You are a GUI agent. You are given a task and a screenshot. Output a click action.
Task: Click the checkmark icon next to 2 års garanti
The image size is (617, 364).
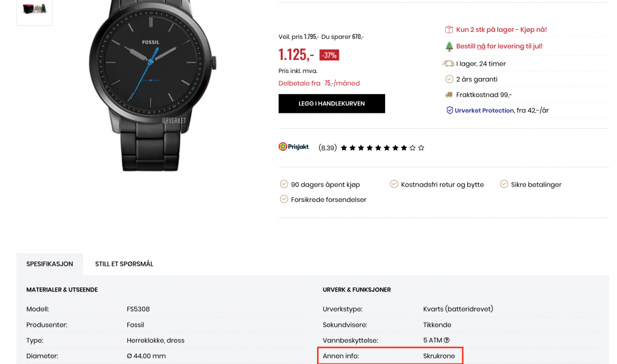click(x=449, y=79)
